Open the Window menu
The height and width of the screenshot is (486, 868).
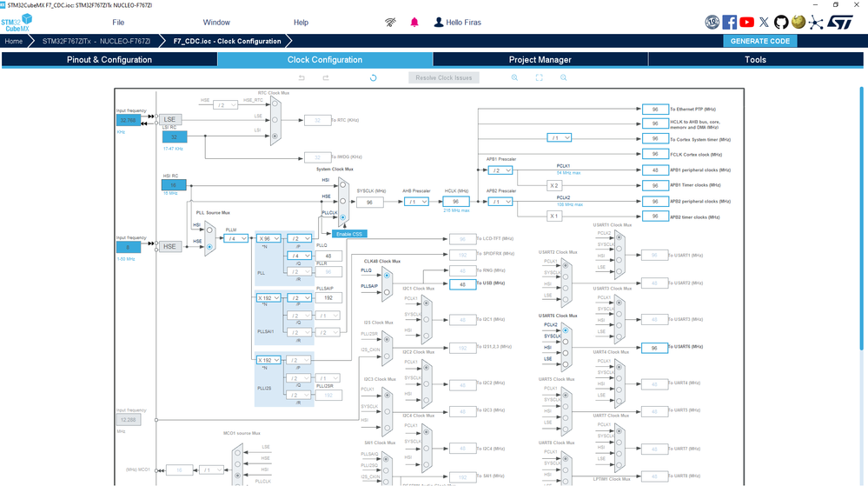(x=216, y=22)
